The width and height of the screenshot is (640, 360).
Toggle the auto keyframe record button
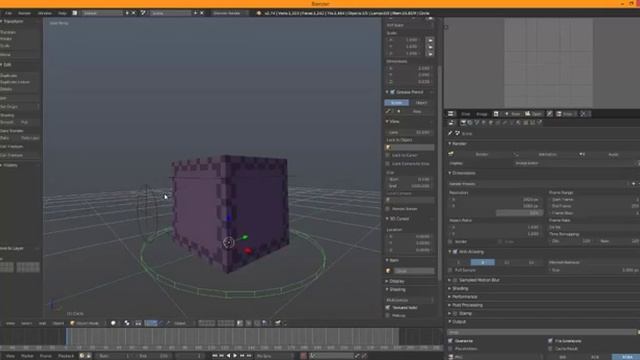coord(303,356)
